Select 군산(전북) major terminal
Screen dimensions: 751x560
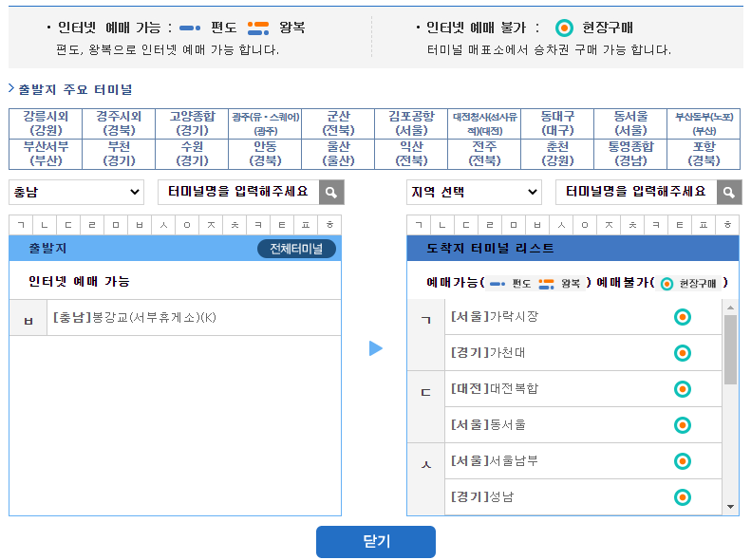pyautogui.click(x=338, y=123)
